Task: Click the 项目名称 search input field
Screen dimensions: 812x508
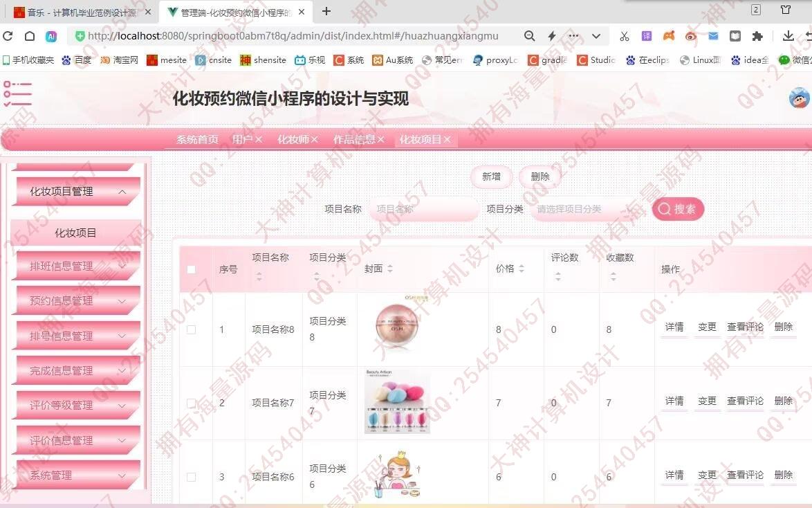Action: [423, 209]
